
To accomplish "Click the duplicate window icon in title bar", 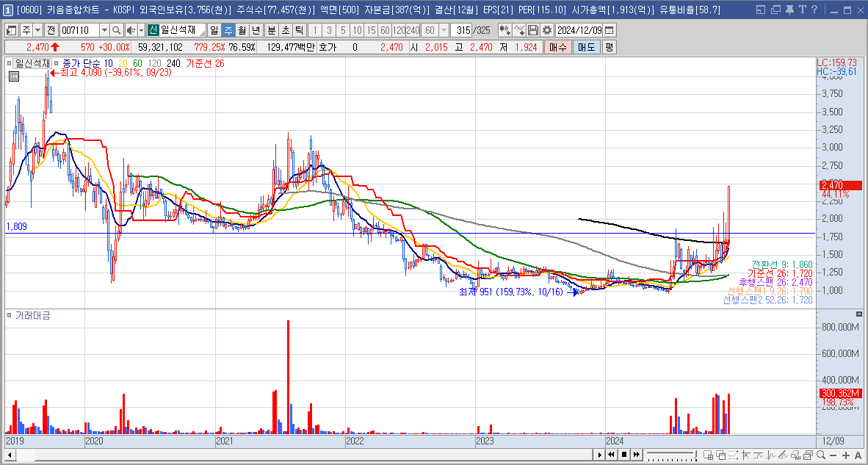I will coord(775,10).
